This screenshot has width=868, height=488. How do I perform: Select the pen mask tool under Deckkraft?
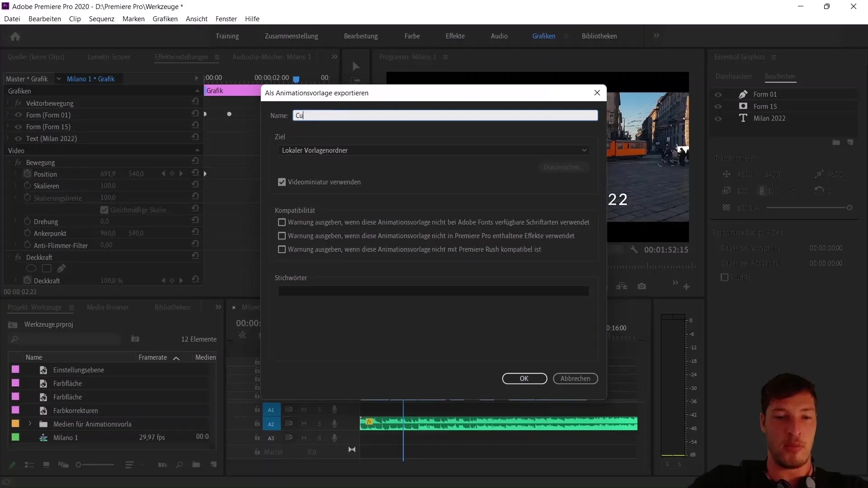pos(61,268)
